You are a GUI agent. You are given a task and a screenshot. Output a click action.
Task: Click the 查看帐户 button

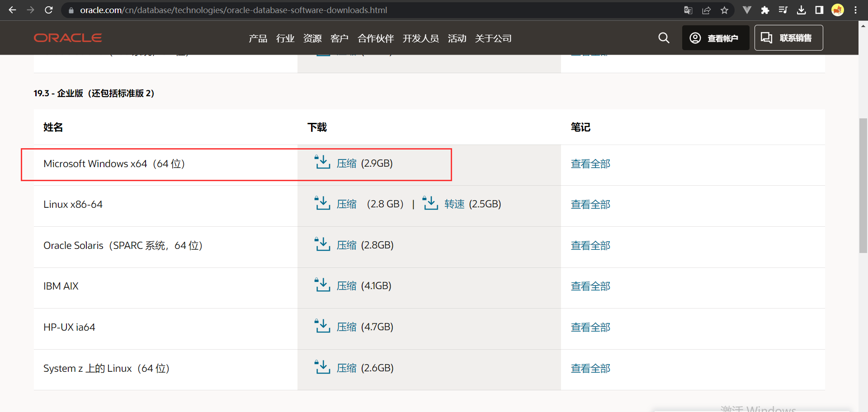click(x=715, y=38)
